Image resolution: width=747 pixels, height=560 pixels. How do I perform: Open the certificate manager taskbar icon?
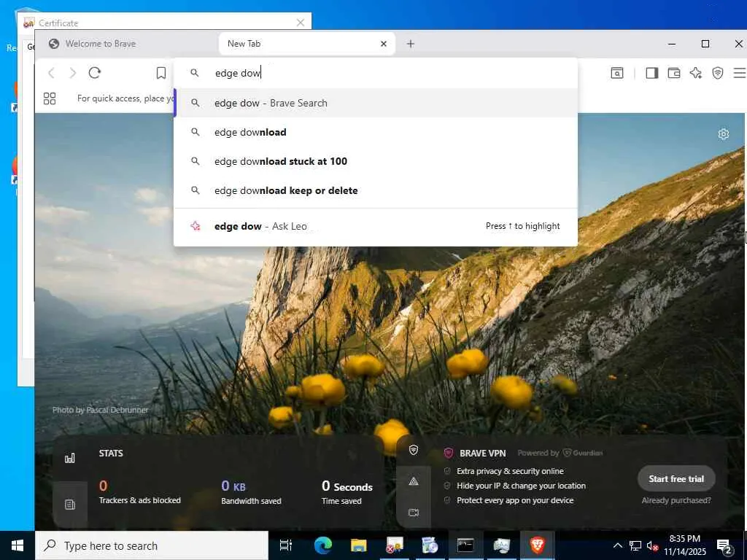pyautogui.click(x=395, y=545)
